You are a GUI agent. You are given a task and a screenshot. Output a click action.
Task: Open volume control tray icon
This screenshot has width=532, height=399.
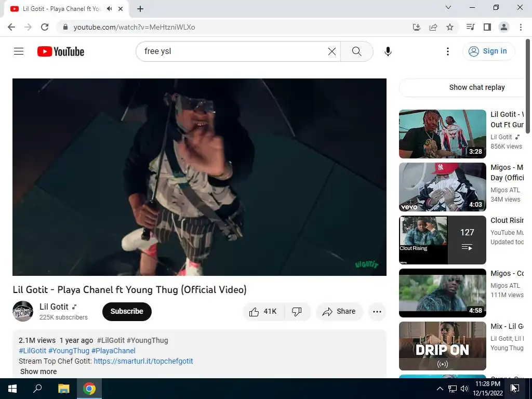click(x=464, y=389)
